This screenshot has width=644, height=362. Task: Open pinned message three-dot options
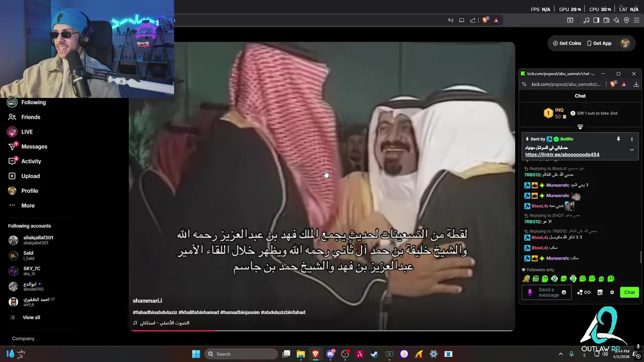click(x=632, y=139)
